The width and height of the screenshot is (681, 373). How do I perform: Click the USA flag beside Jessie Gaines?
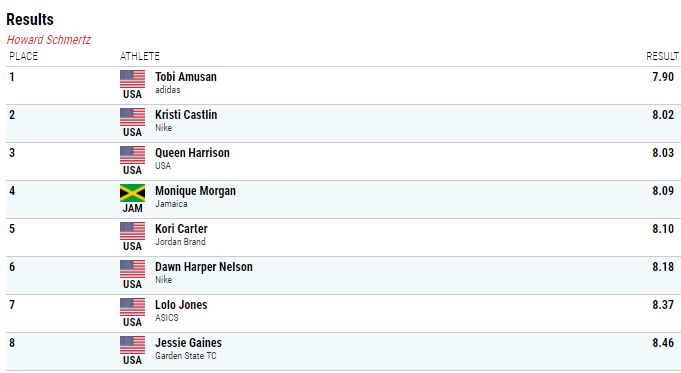[132, 345]
